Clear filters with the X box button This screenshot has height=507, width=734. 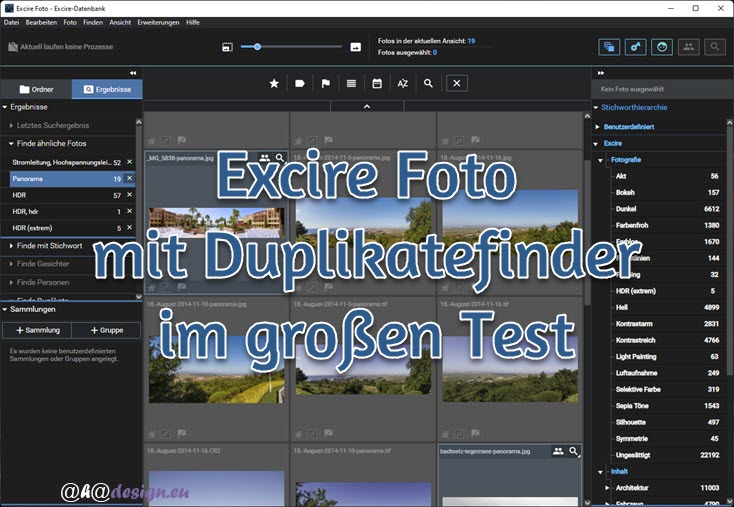click(457, 83)
